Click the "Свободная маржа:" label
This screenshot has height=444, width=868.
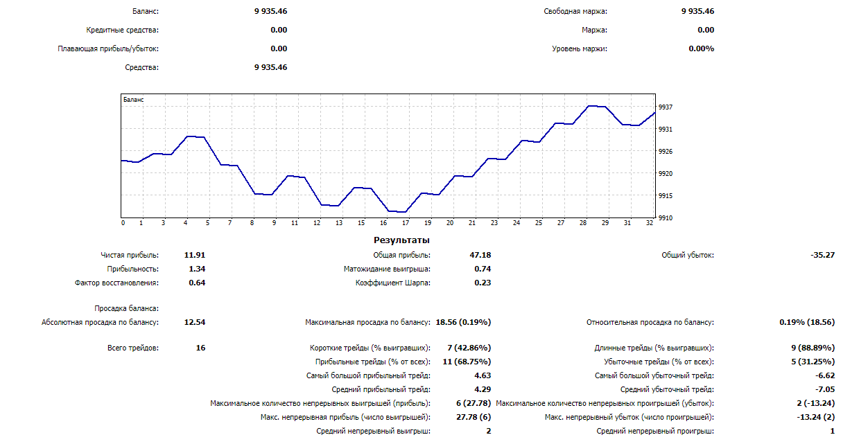click(575, 11)
